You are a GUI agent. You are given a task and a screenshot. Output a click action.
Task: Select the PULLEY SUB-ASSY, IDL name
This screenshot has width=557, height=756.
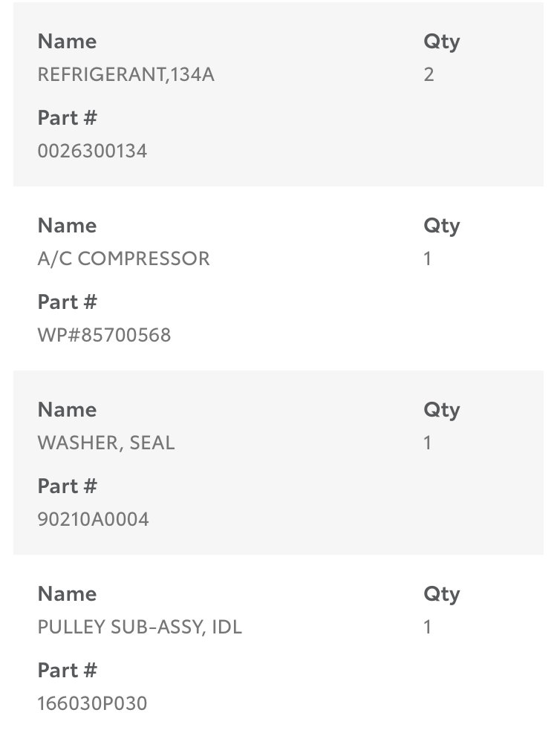140,627
